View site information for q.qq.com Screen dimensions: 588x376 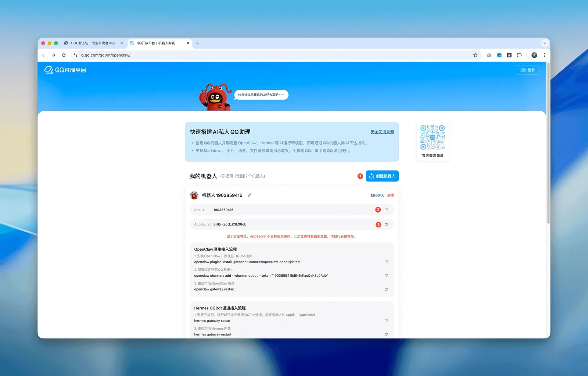[75, 55]
